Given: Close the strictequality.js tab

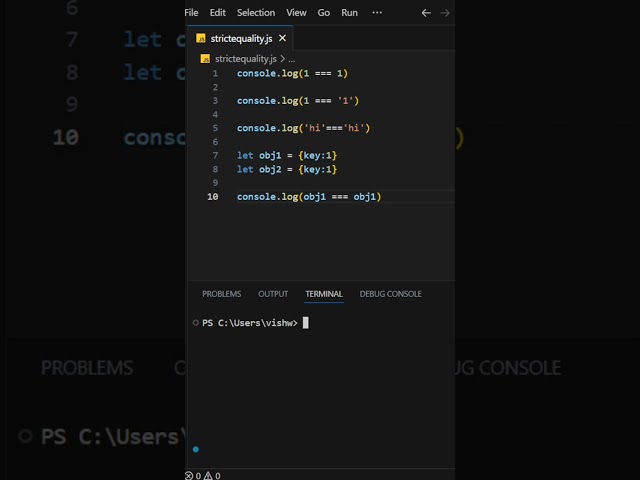Looking at the screenshot, I should pyautogui.click(x=282, y=38).
